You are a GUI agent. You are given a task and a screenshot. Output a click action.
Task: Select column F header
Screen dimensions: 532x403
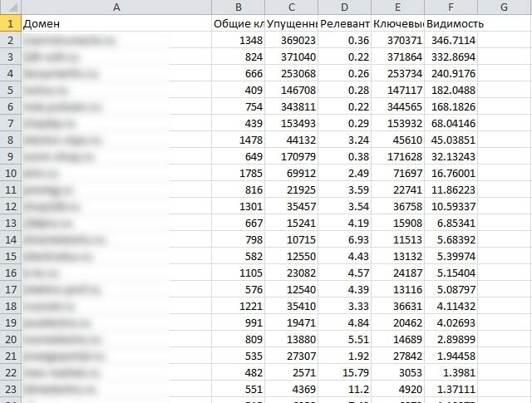(x=451, y=7)
